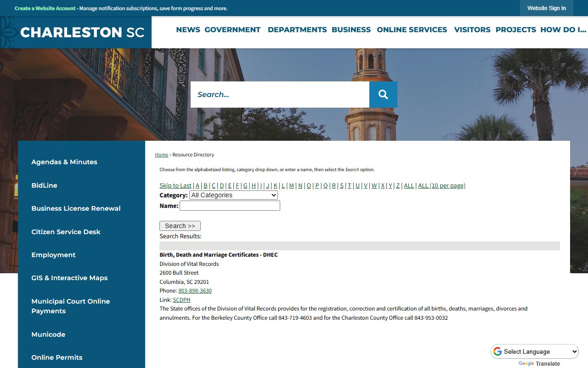Open Municipal Court Online Payments link
Image resolution: width=588 pixels, height=368 pixels.
(71, 306)
